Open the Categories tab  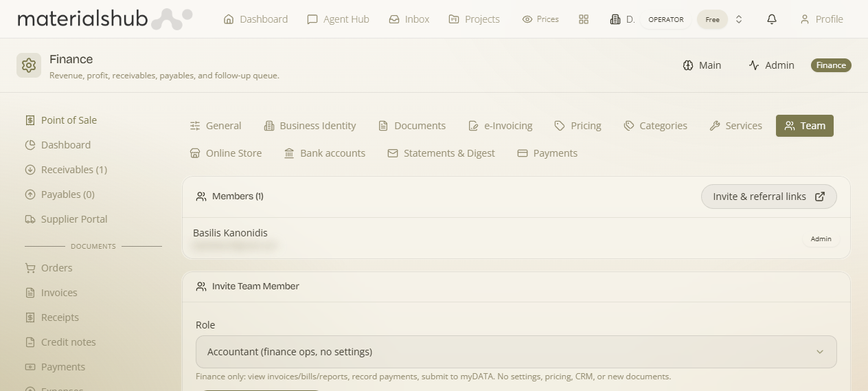tap(655, 126)
